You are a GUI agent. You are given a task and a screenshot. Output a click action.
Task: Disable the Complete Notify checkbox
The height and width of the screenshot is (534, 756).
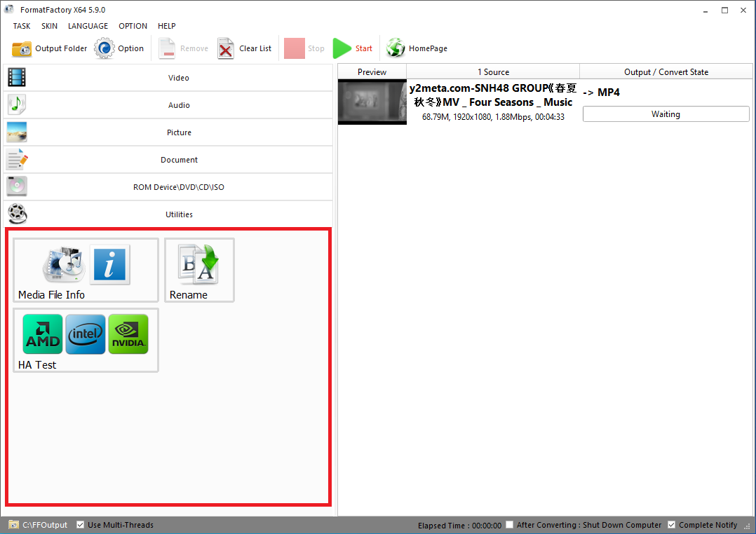pyautogui.click(x=672, y=525)
